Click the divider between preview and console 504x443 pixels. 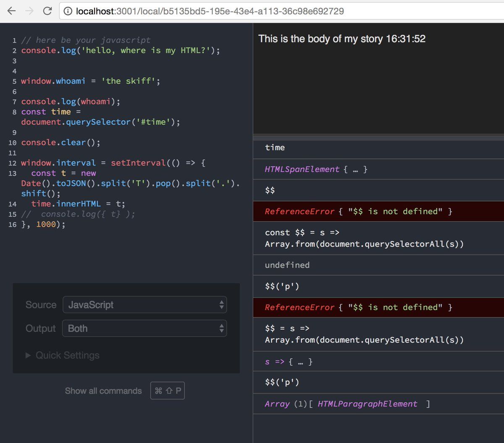point(378,136)
